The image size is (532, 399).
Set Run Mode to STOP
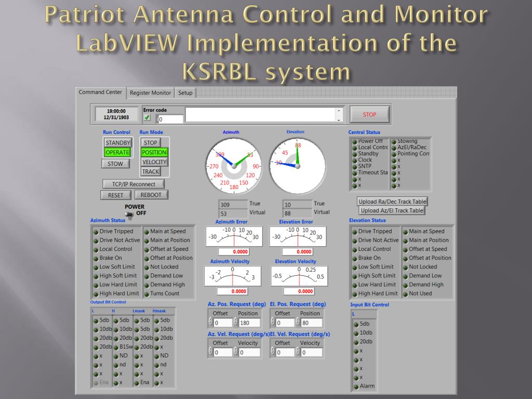click(150, 142)
